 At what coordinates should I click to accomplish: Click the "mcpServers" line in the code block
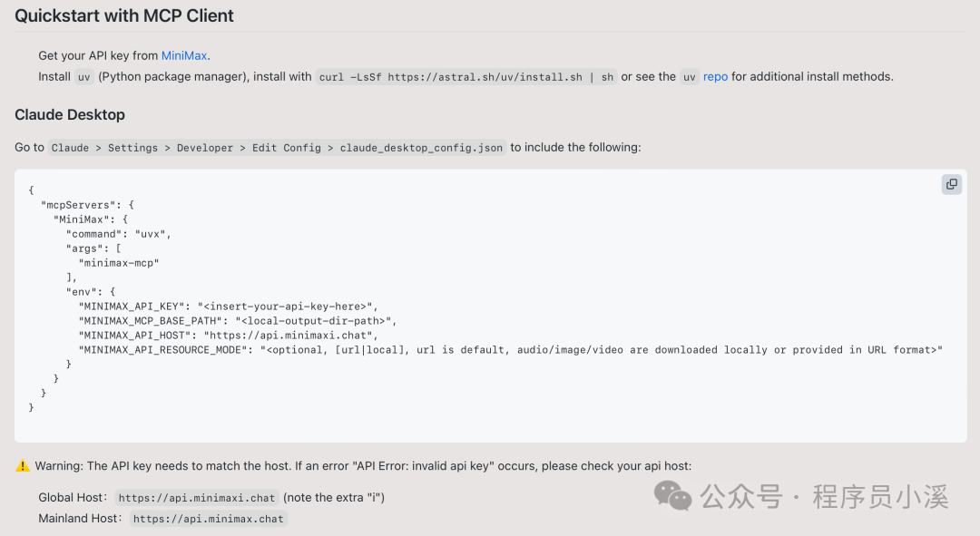point(87,205)
